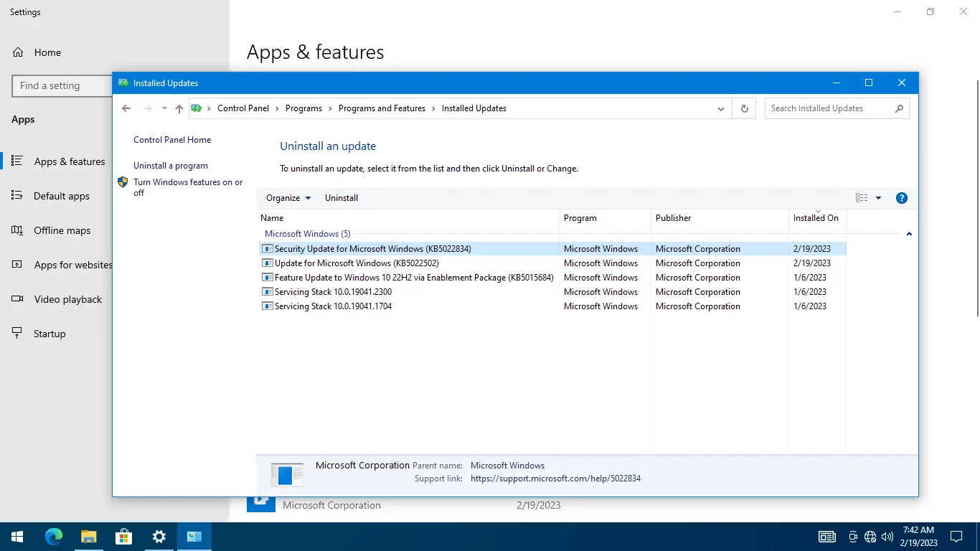Launch Microsoft Edge from the taskbar
The image size is (980, 551).
[54, 537]
